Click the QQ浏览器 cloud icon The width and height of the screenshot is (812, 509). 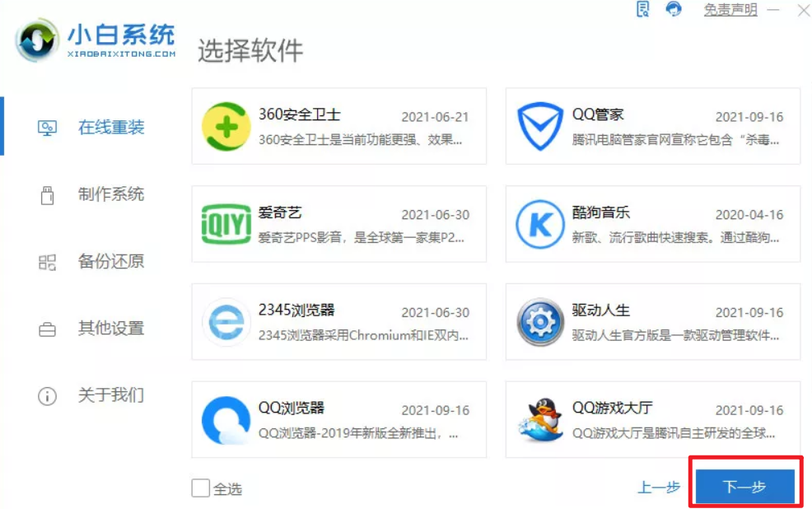point(225,420)
